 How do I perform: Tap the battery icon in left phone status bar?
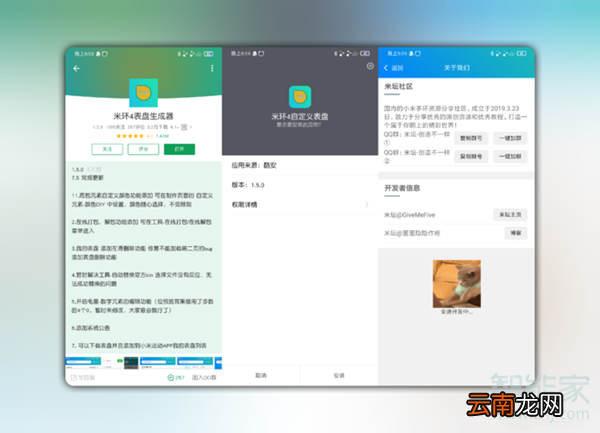click(209, 54)
